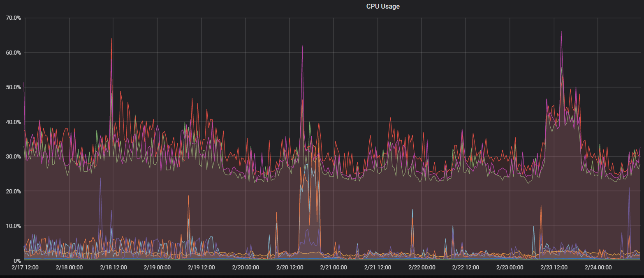The height and width of the screenshot is (278, 644).
Task: Click the 2/22 00:00 time label
Action: [x=422, y=267]
